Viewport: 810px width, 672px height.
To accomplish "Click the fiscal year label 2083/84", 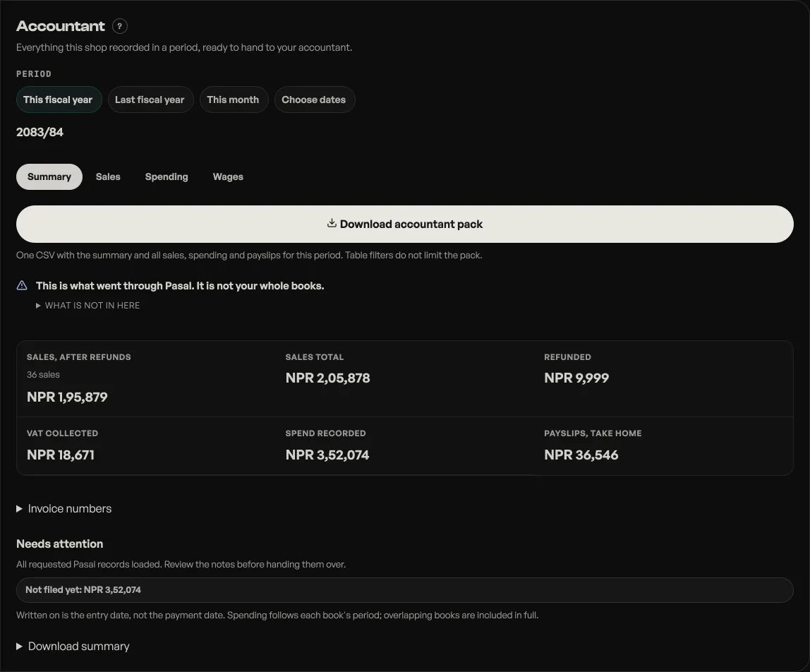I will 40,132.
